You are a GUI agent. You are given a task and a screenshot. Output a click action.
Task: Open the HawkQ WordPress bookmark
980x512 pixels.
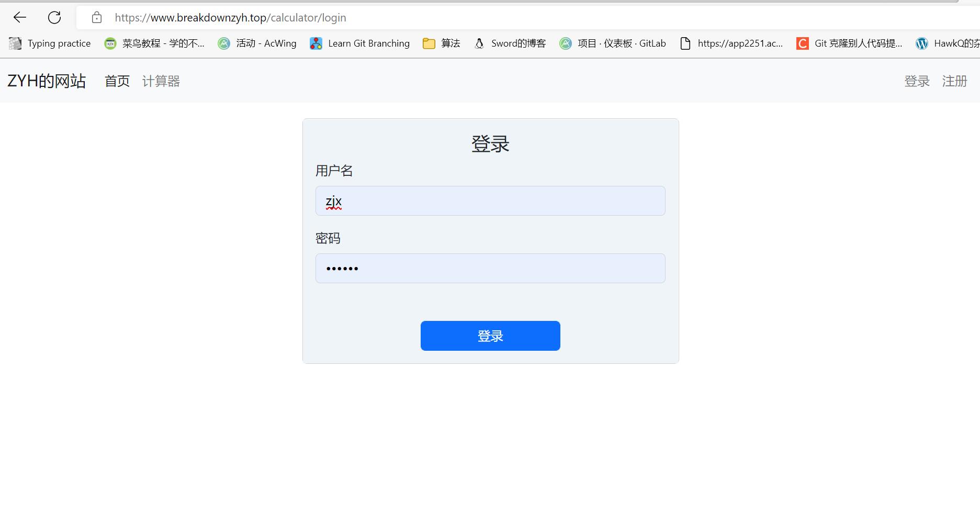[948, 43]
